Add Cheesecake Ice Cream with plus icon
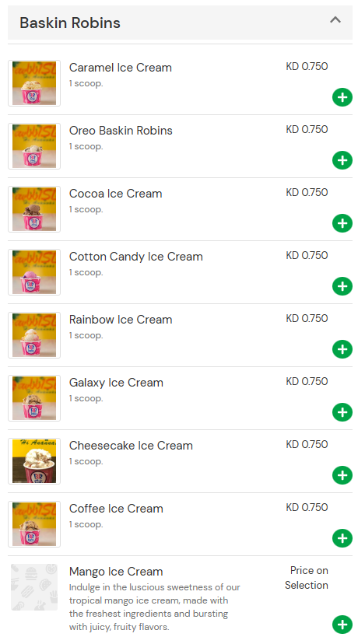 [x=342, y=475]
